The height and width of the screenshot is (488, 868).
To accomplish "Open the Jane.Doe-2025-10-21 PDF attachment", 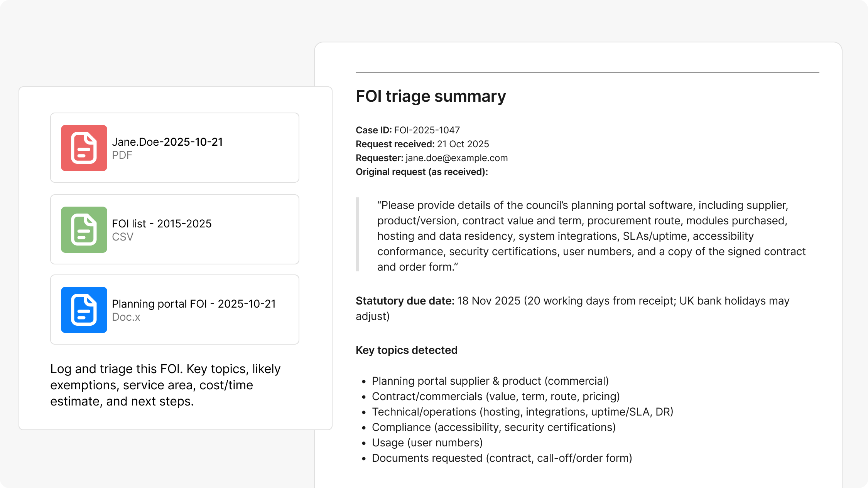I will point(167,142).
